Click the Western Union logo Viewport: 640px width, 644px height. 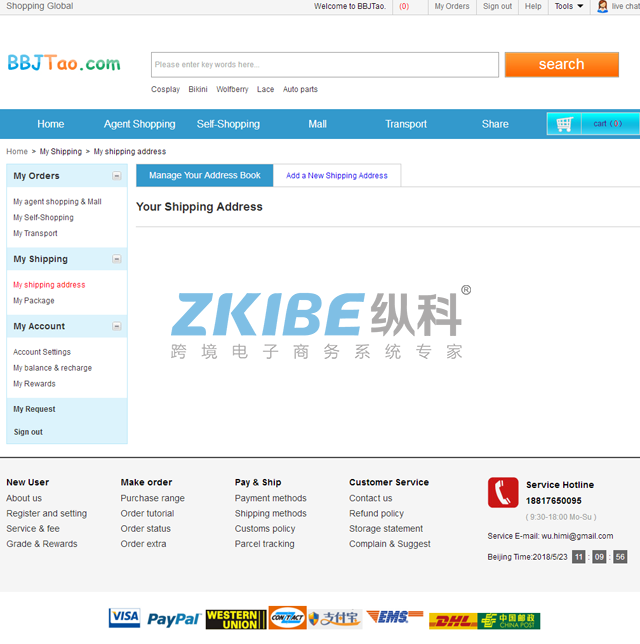[236, 619]
